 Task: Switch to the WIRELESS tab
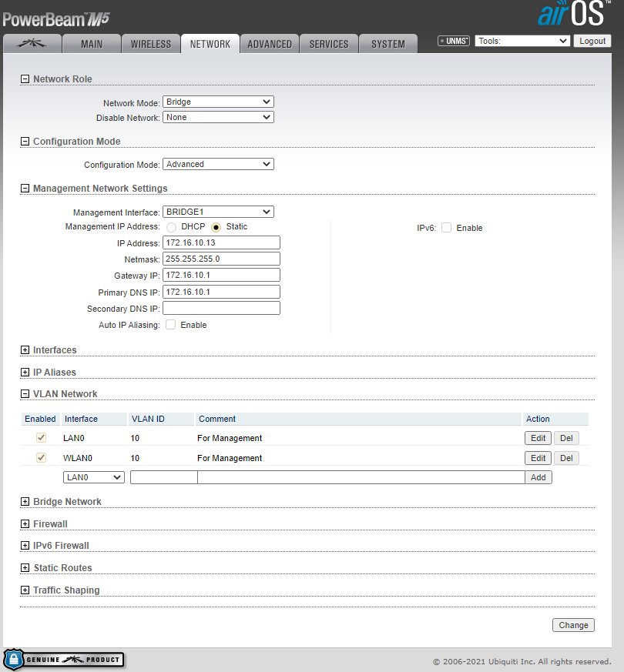[151, 44]
